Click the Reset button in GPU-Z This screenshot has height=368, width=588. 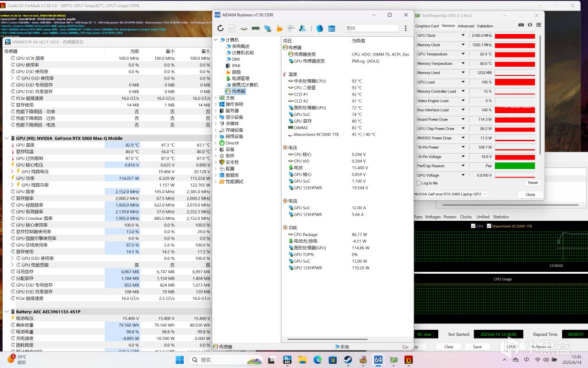coord(532,183)
